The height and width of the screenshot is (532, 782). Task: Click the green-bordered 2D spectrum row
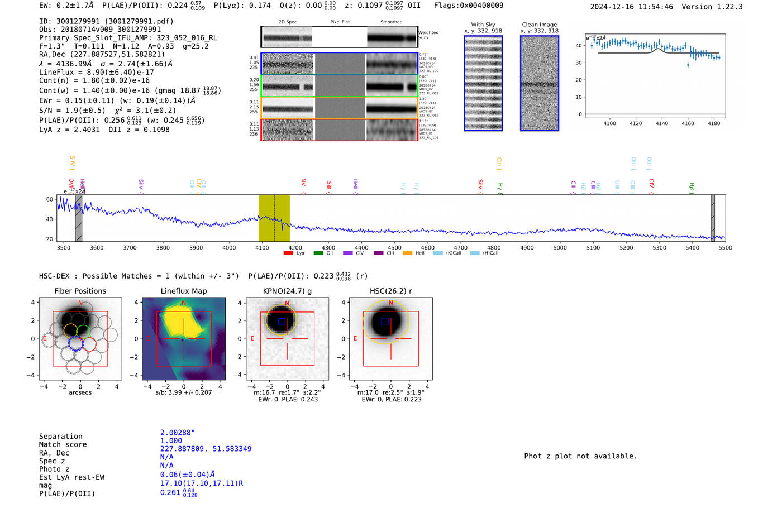[340, 86]
